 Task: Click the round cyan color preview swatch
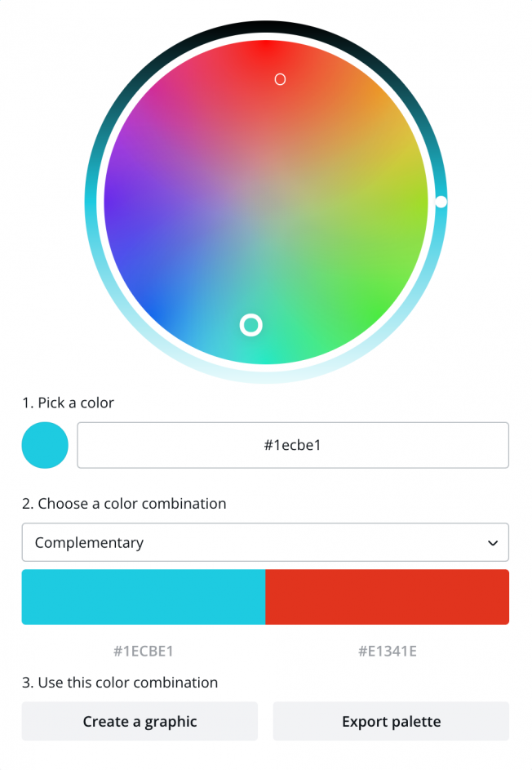click(x=45, y=445)
